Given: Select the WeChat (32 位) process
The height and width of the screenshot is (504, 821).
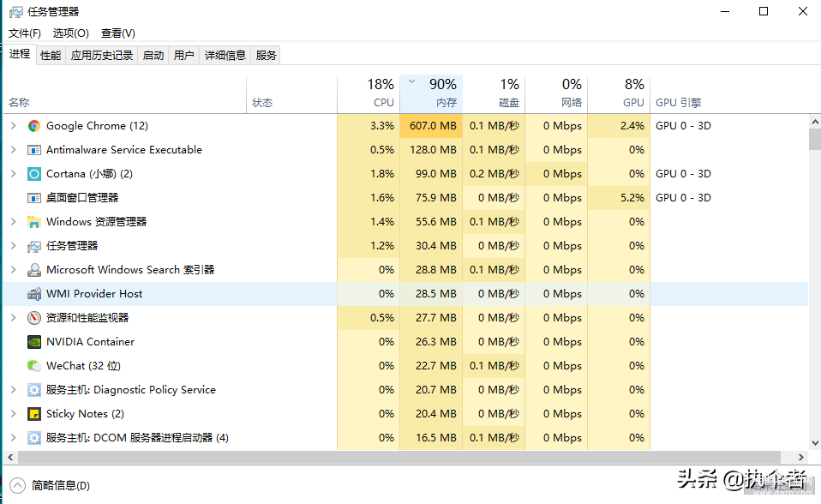Looking at the screenshot, I should [406, 366].
